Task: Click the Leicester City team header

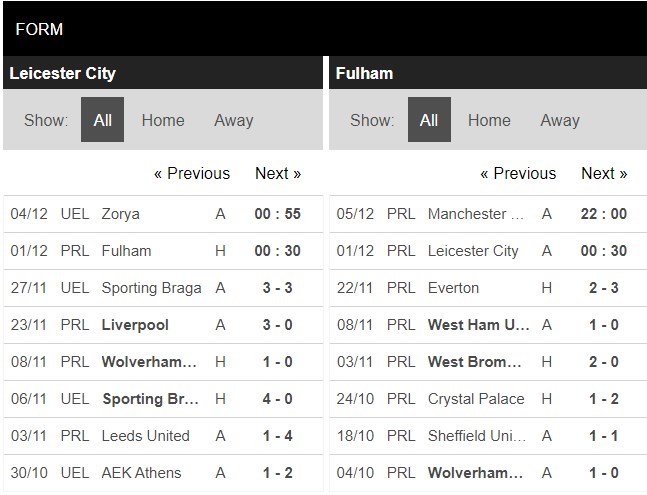Action: tap(62, 73)
